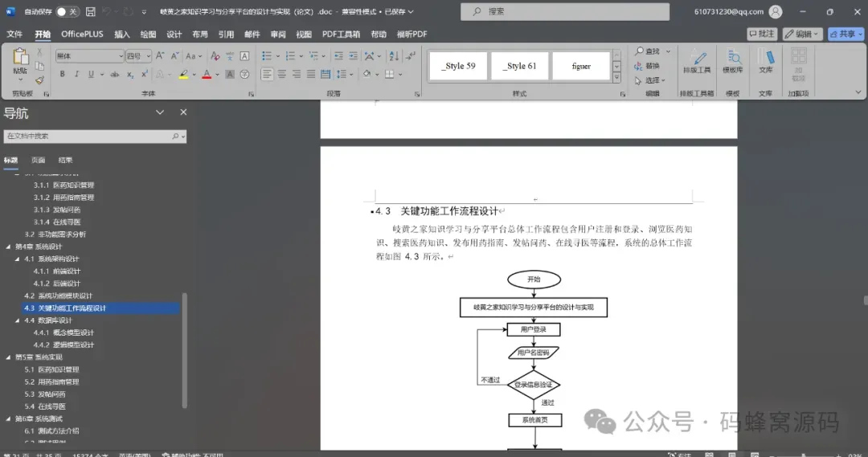Image resolution: width=868 pixels, height=457 pixels.
Task: Switch to the Insert (插入) tab
Action: coord(122,35)
